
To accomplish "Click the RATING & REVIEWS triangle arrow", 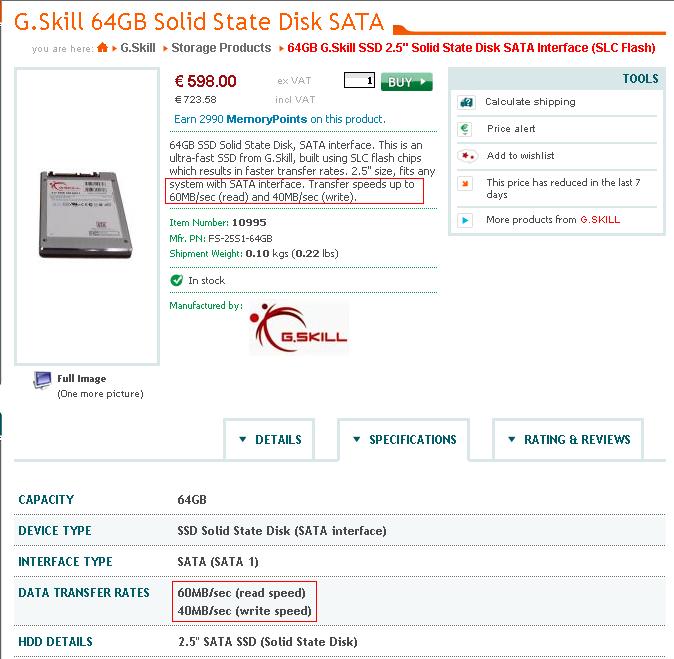I will [512, 439].
